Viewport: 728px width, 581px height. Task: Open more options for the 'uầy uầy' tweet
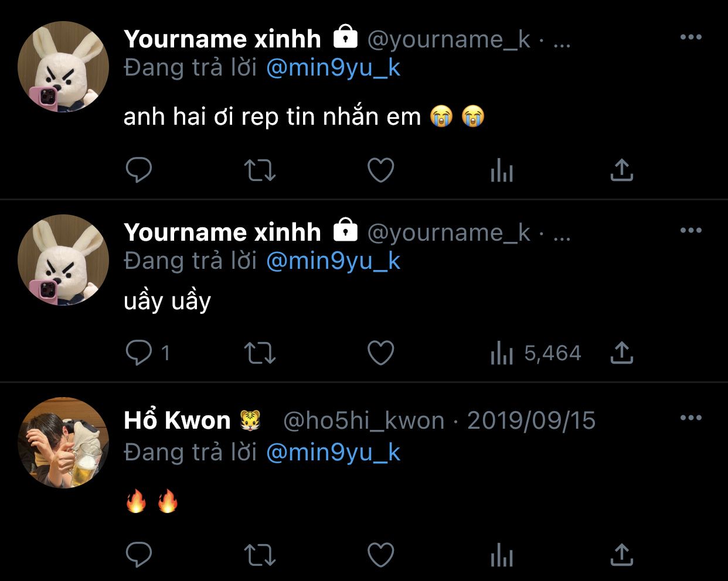tap(690, 231)
